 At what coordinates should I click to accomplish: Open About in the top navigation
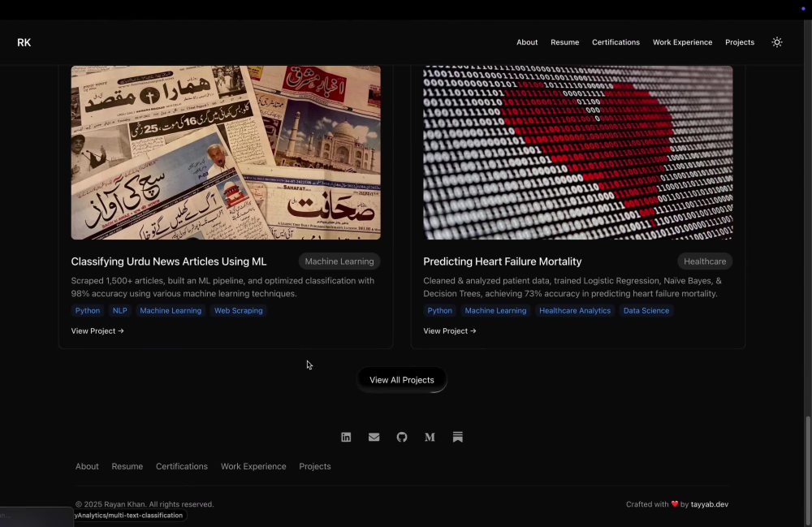tap(527, 42)
